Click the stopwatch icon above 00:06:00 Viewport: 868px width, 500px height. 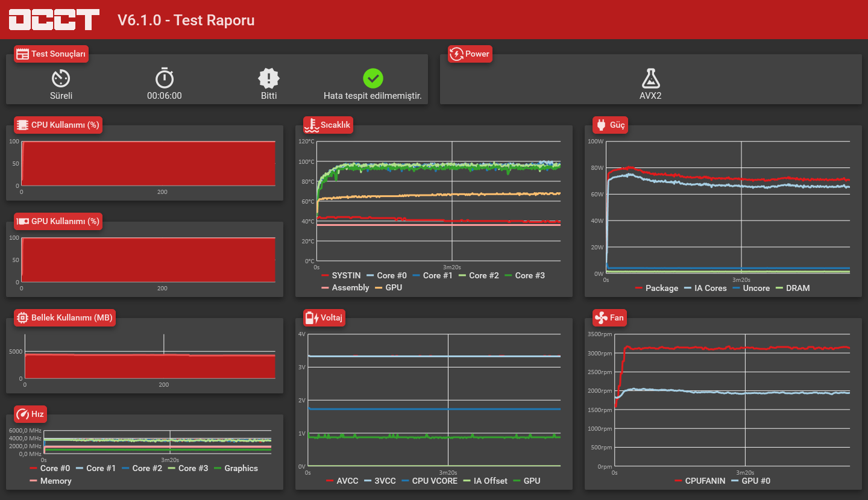[165, 78]
